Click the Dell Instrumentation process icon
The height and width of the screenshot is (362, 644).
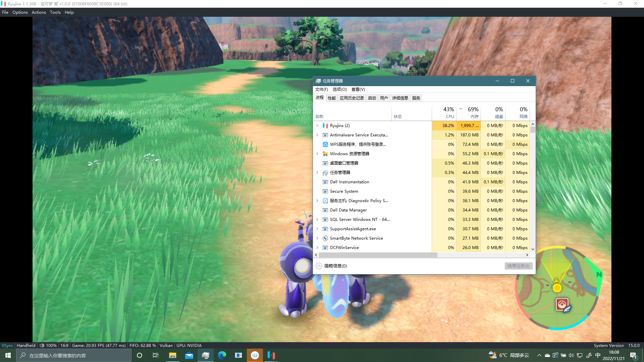pyautogui.click(x=325, y=182)
